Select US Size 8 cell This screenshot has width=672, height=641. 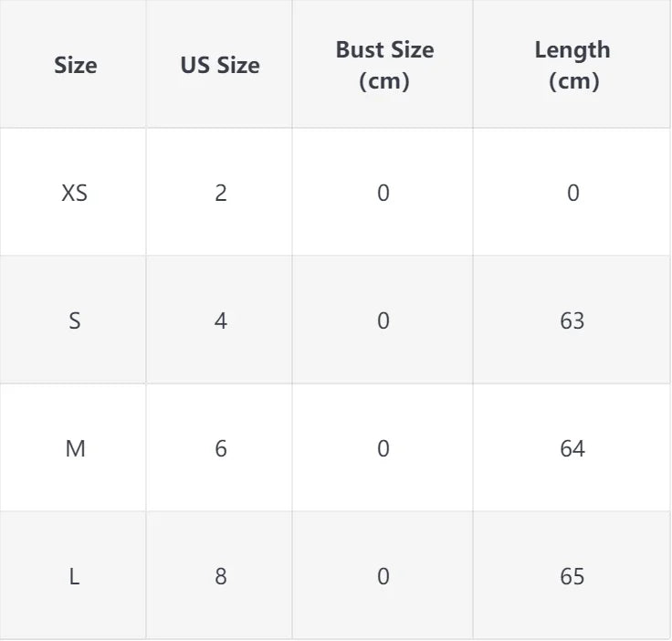click(220, 576)
